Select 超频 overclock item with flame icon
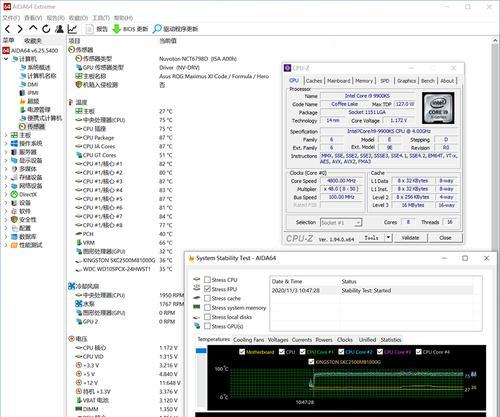 tap(29, 101)
